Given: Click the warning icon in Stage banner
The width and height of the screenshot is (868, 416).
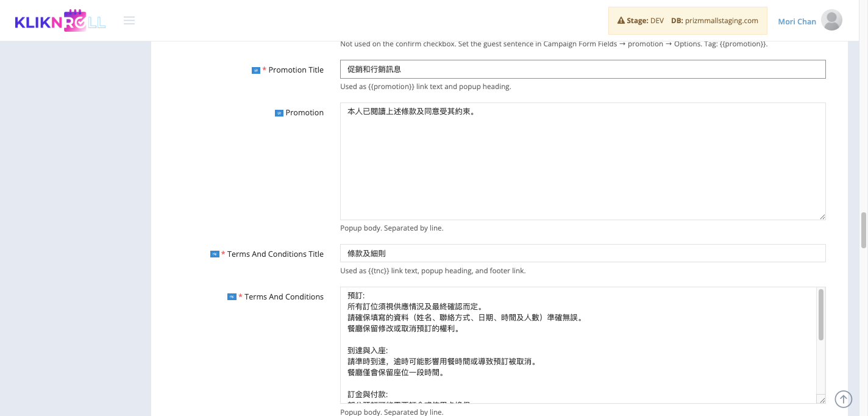Looking at the screenshot, I should (621, 21).
